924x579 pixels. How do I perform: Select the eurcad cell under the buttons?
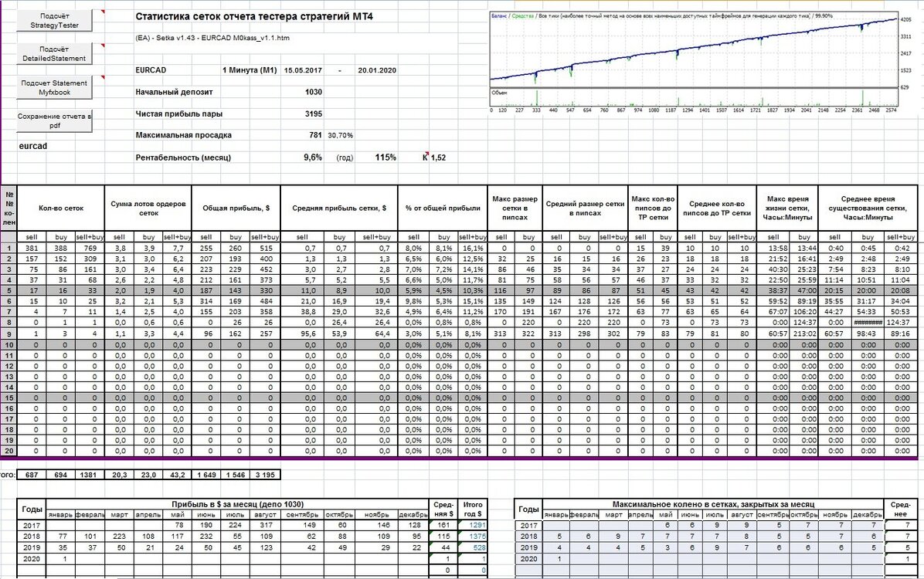pos(33,146)
